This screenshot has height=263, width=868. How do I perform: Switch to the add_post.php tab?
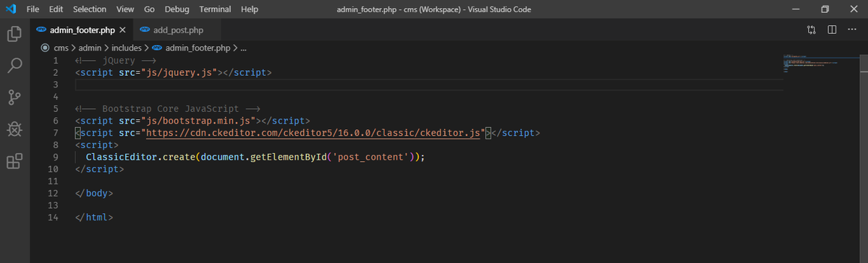178,30
